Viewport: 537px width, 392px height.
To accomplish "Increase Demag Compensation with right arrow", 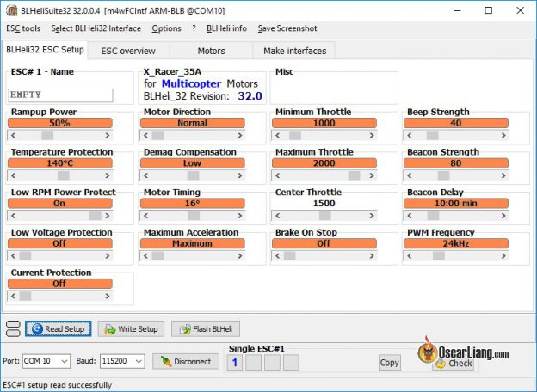I will [240, 175].
